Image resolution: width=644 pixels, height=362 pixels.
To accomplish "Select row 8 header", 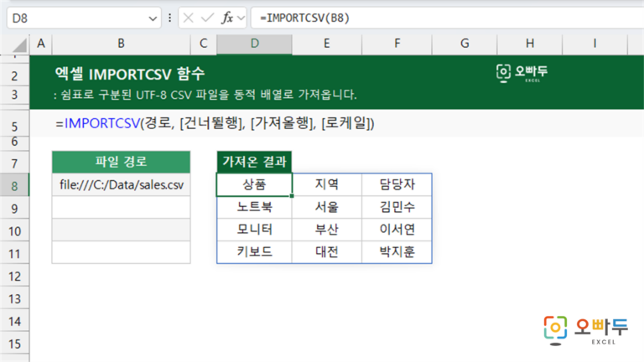I will pyautogui.click(x=15, y=186).
